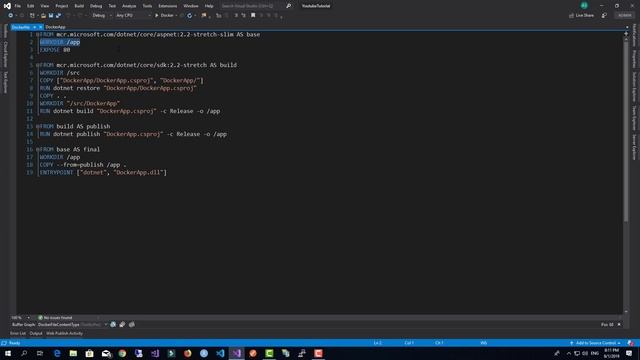Screen dimensions: 640x360
Task: Open the Output tab
Action: coord(36,333)
